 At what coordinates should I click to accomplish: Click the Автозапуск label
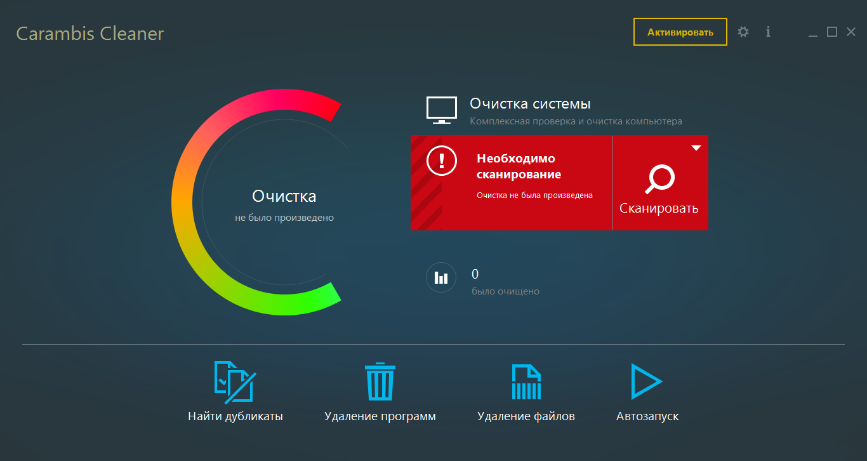tap(647, 416)
